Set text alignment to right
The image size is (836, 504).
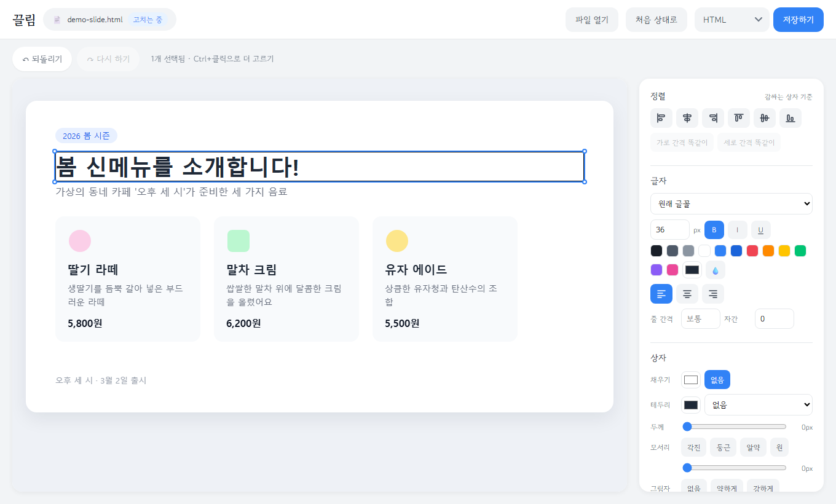(713, 294)
